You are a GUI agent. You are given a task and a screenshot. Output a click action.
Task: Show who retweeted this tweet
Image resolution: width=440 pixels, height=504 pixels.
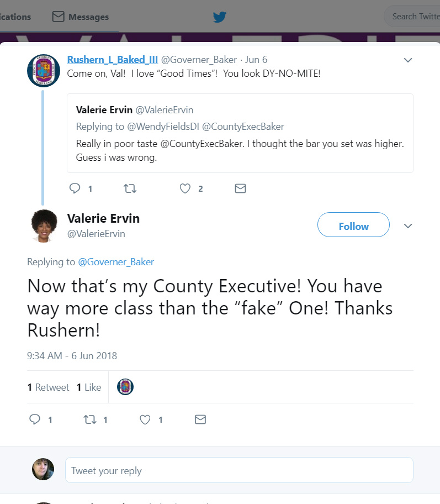tap(49, 387)
